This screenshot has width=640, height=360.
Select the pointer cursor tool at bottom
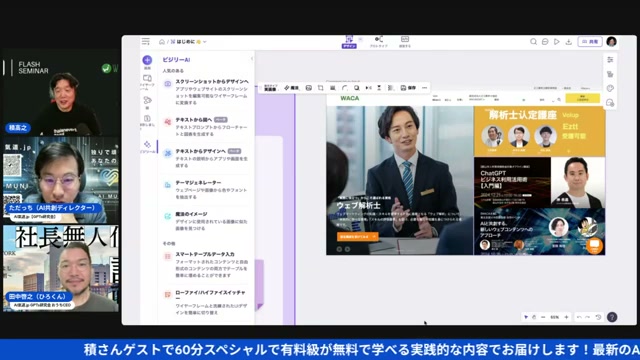(526, 317)
